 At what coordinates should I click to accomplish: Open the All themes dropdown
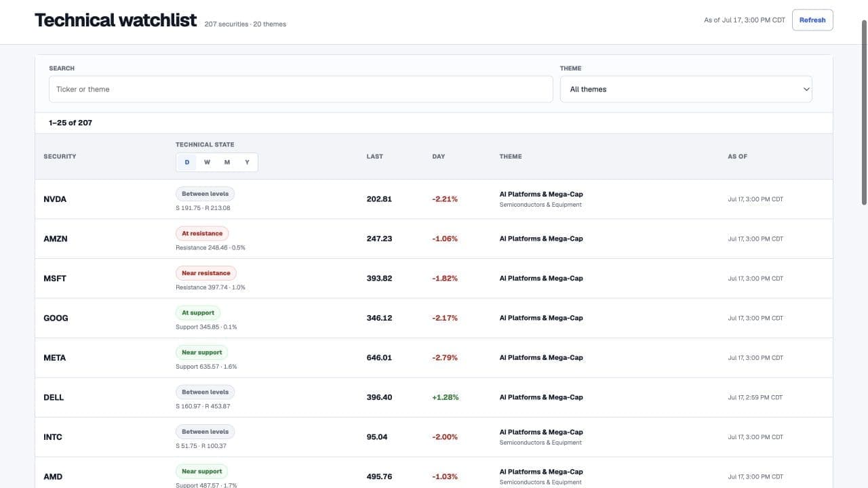pyautogui.click(x=686, y=89)
